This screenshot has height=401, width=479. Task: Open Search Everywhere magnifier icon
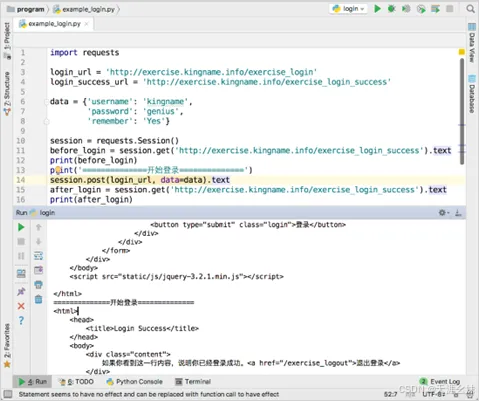(470, 9)
